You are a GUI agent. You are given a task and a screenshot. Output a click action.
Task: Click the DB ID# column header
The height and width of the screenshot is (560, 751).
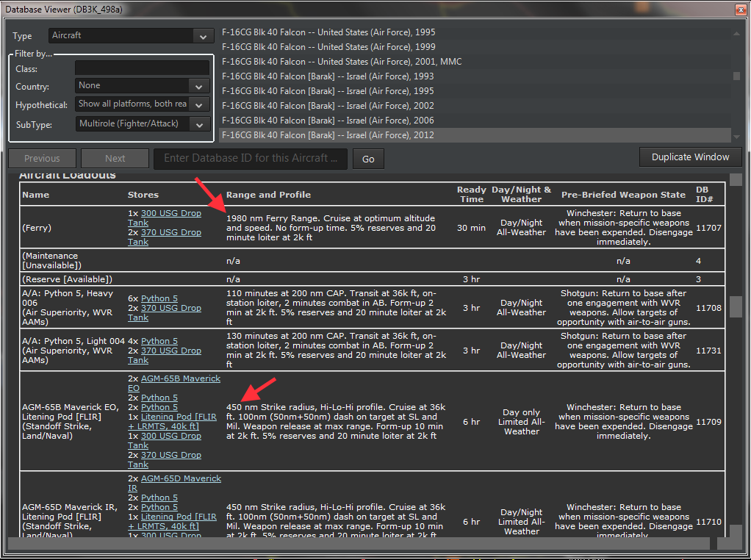click(704, 195)
